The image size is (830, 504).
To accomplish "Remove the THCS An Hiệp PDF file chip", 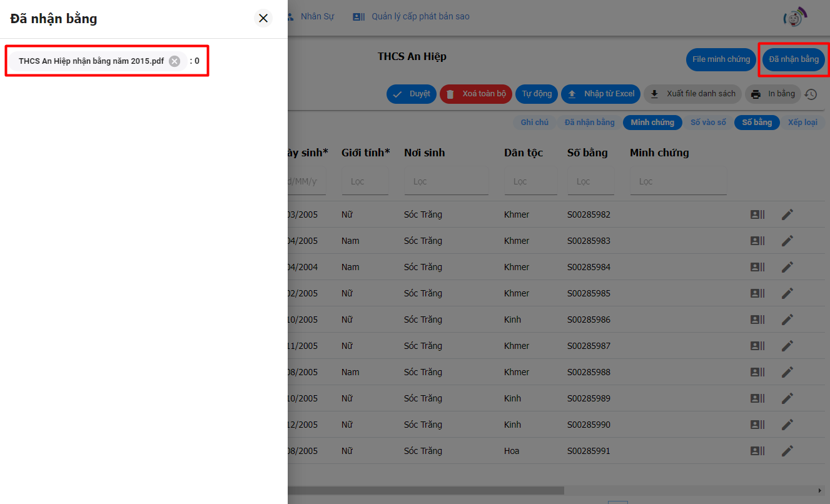I will pos(175,61).
